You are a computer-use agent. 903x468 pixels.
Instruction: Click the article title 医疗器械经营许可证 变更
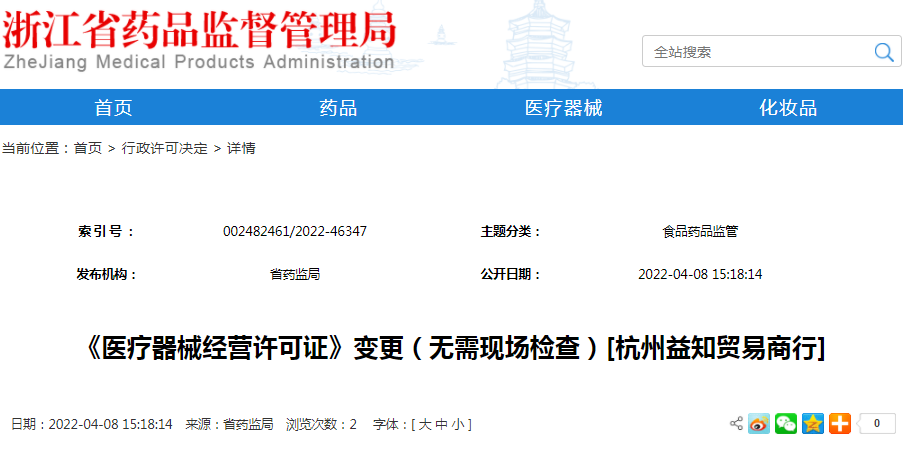455,348
